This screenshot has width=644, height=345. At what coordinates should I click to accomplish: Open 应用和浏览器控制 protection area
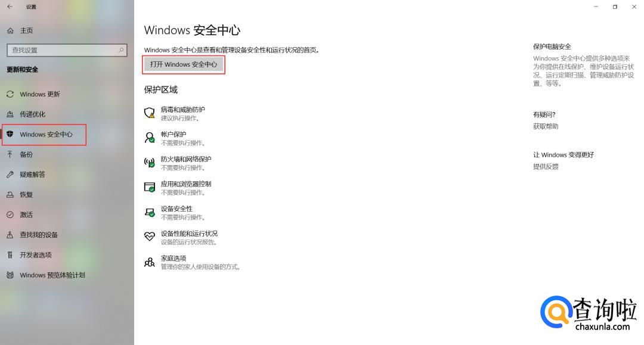(x=186, y=184)
